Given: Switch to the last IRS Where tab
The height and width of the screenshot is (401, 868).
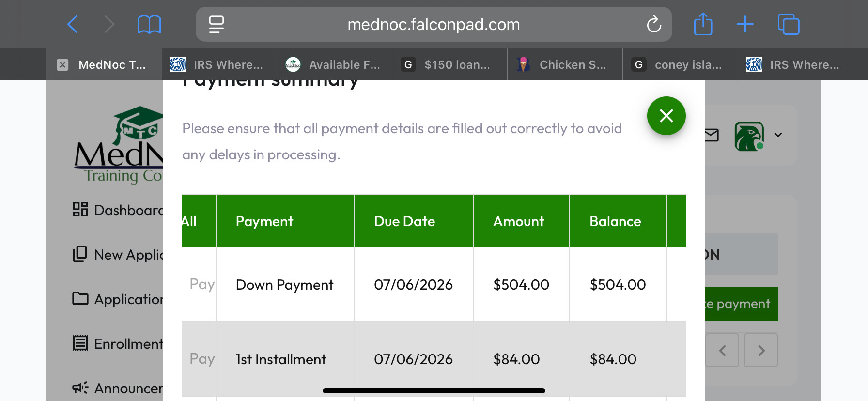Looking at the screenshot, I should [x=796, y=64].
